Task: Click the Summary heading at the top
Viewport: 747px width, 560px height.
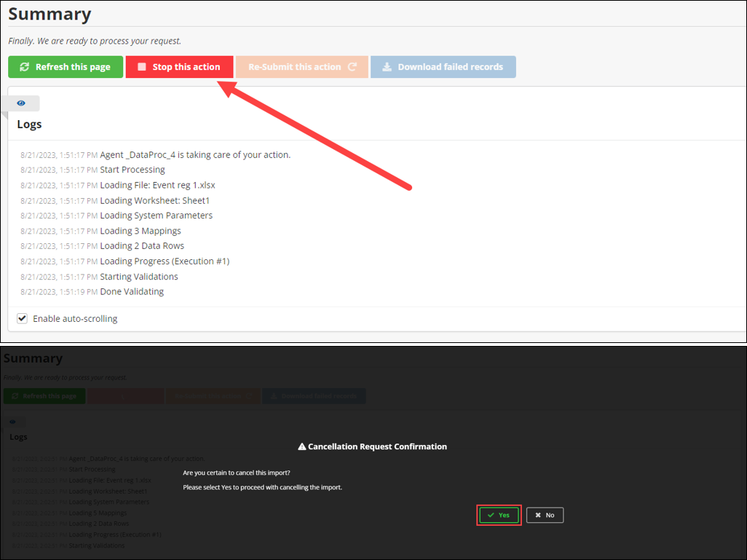Action: click(50, 14)
